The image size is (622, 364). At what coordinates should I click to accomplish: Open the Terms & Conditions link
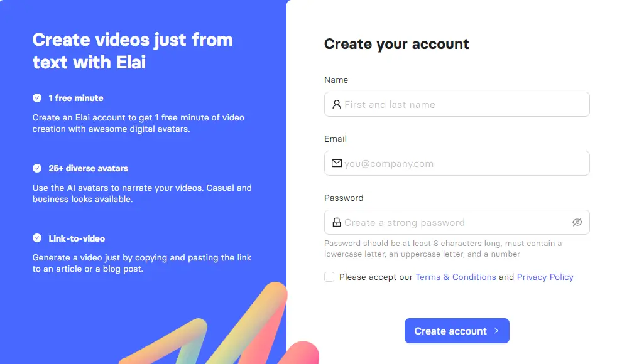(456, 277)
